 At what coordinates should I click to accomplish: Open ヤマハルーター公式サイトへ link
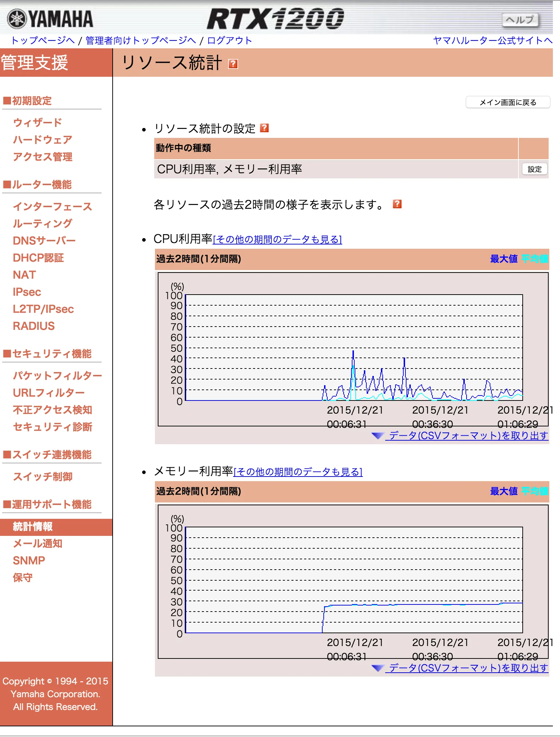[x=492, y=41]
